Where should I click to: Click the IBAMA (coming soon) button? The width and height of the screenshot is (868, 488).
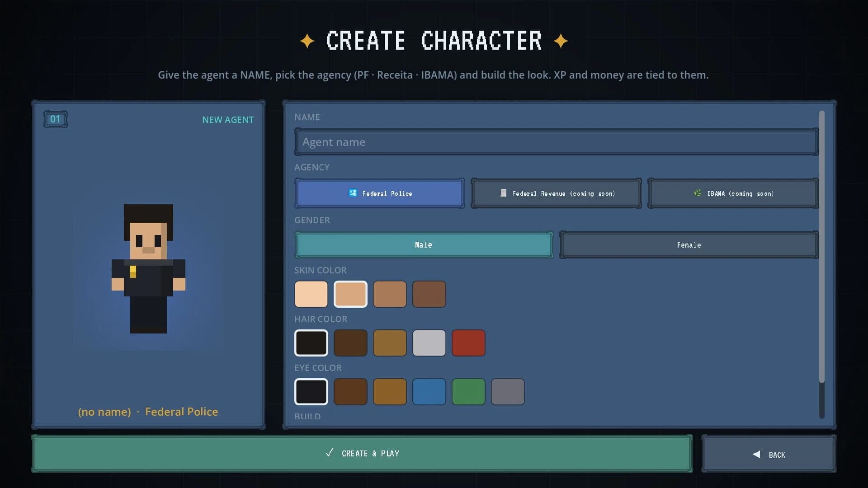(733, 193)
